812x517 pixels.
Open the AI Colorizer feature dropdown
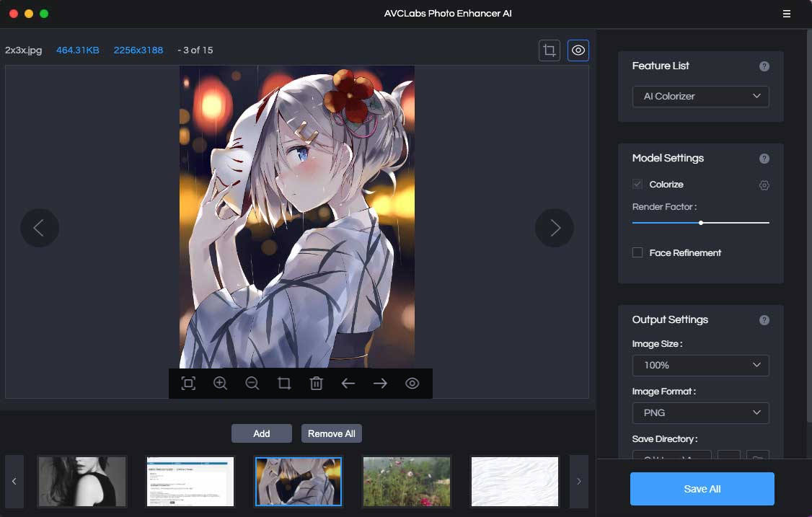pos(701,97)
